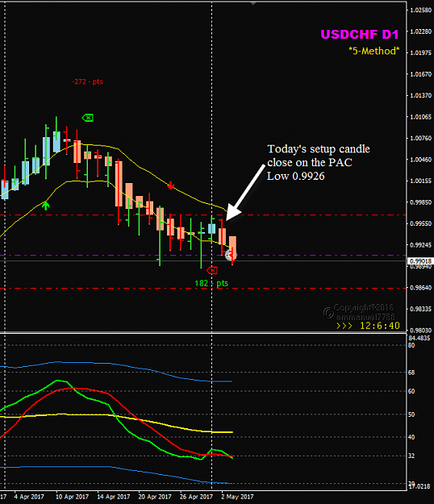Screen dimensions: 434x504
Task: Click the 0.99245 price scale label
Action: (x=421, y=245)
